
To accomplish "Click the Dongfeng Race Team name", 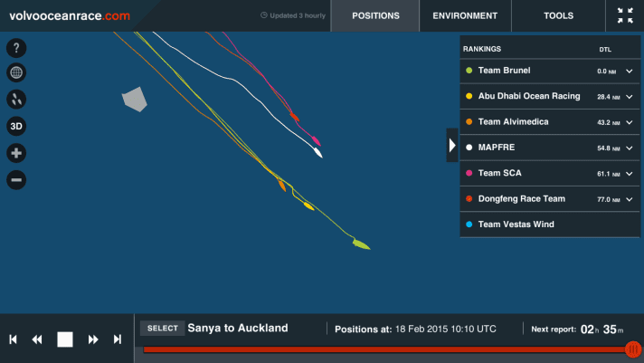I will point(522,198).
